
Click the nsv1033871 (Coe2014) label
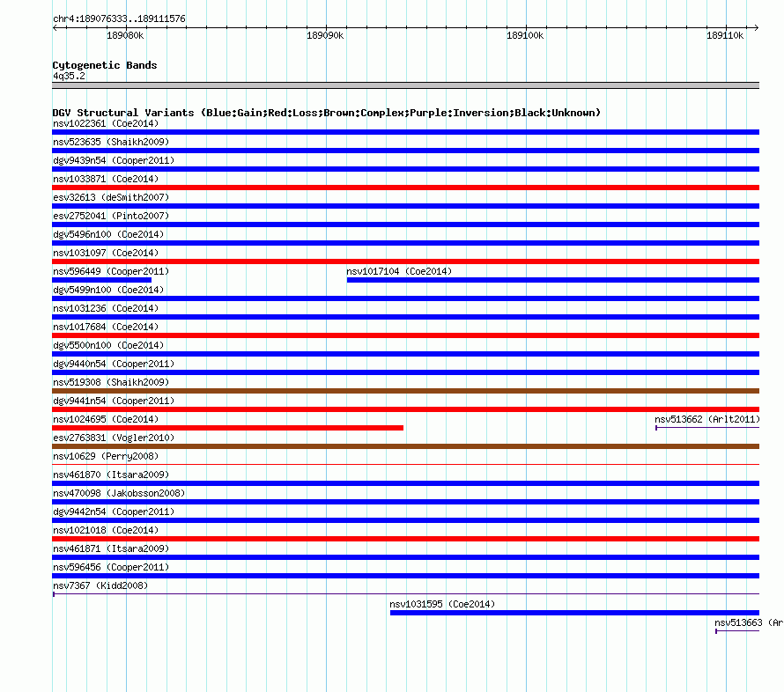click(x=106, y=179)
